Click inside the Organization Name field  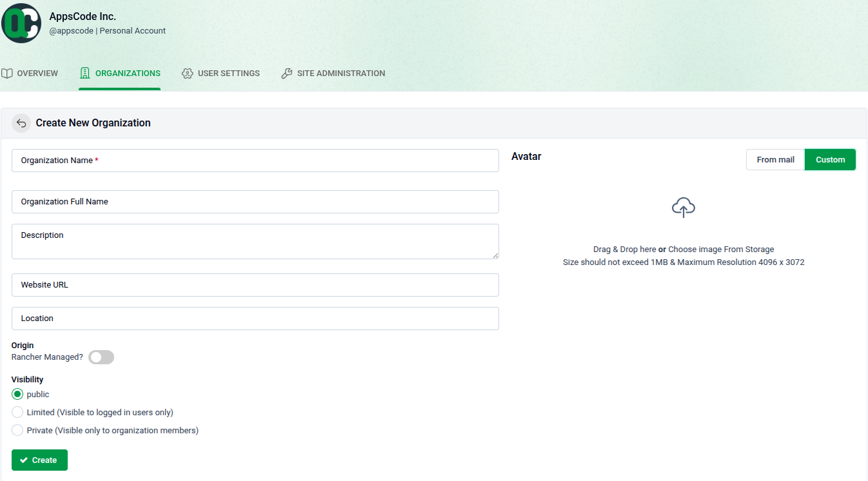255,161
